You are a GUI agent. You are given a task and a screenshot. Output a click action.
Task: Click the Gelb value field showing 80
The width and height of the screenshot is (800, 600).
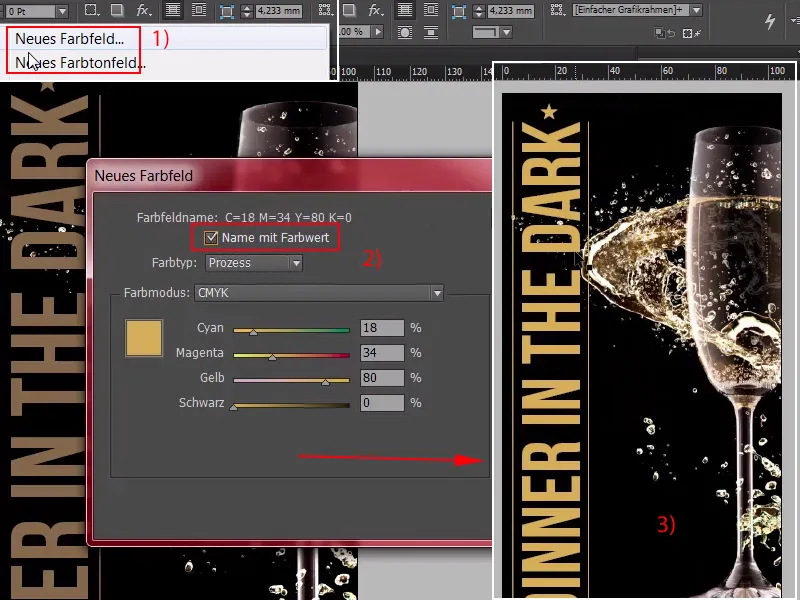coord(382,378)
